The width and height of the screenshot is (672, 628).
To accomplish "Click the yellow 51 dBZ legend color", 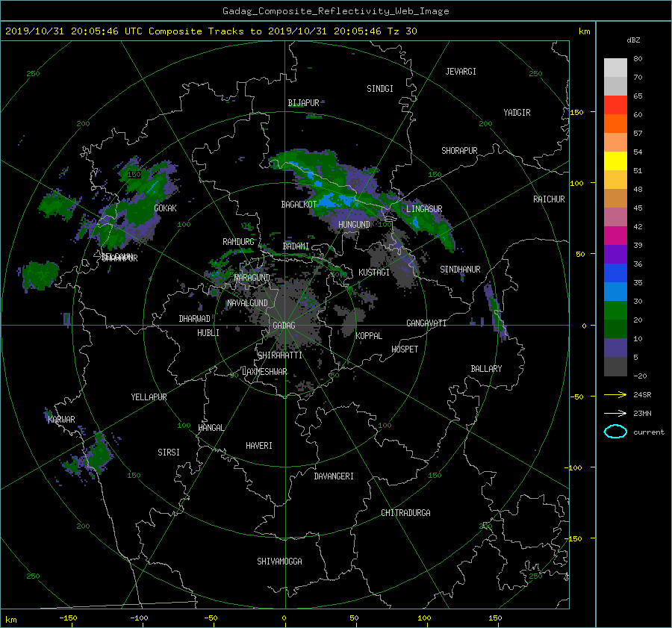I will pyautogui.click(x=615, y=161).
